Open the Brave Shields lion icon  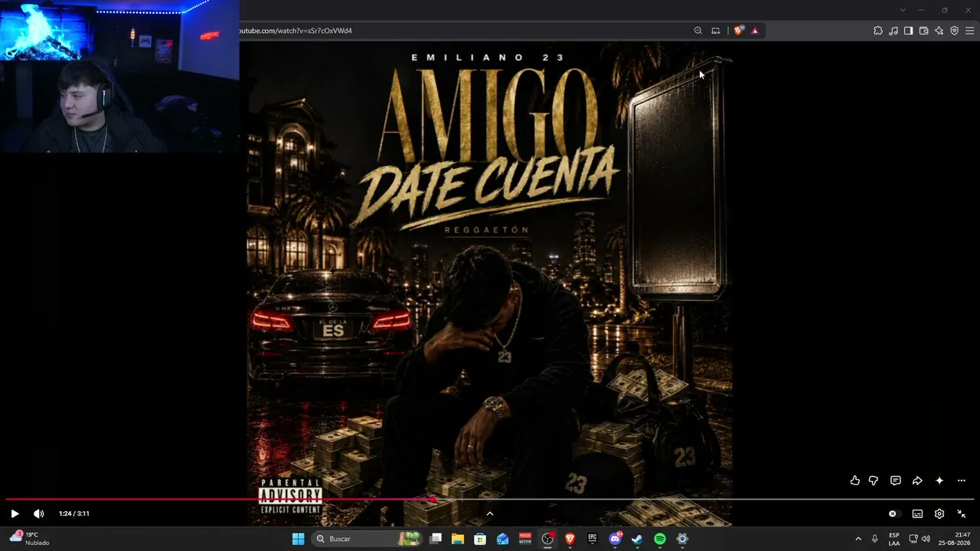tap(739, 31)
